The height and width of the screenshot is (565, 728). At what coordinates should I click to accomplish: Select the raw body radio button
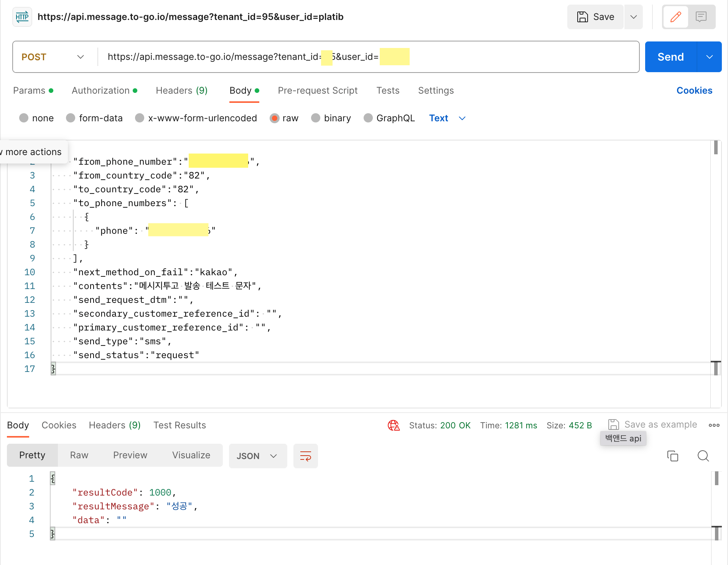coord(274,118)
